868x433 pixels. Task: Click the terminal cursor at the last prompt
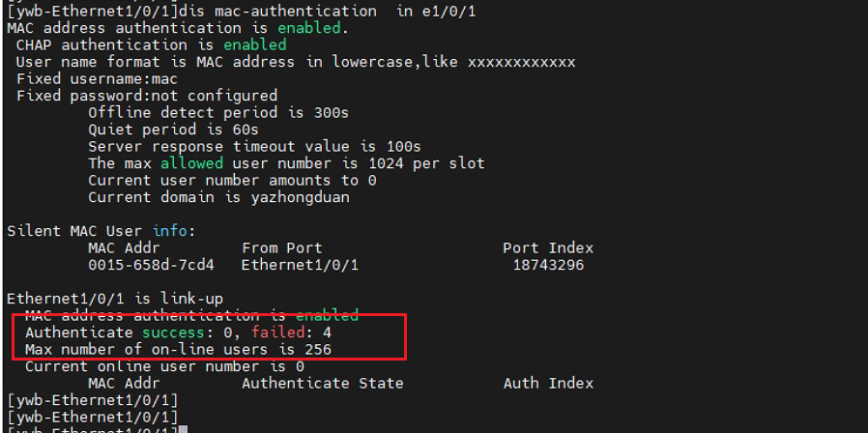tap(183, 428)
